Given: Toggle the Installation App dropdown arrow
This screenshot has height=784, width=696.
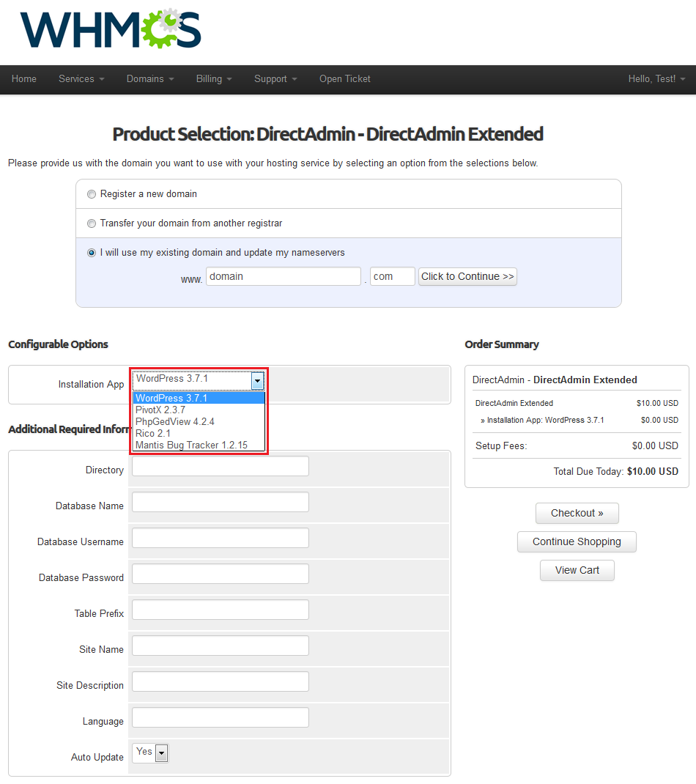Looking at the screenshot, I should pyautogui.click(x=257, y=381).
